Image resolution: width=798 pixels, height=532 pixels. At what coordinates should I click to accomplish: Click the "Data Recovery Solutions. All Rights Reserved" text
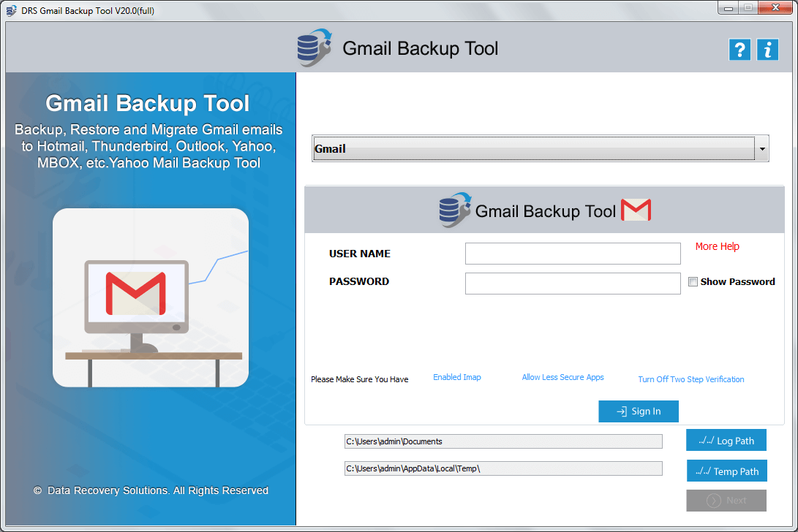[158, 490]
